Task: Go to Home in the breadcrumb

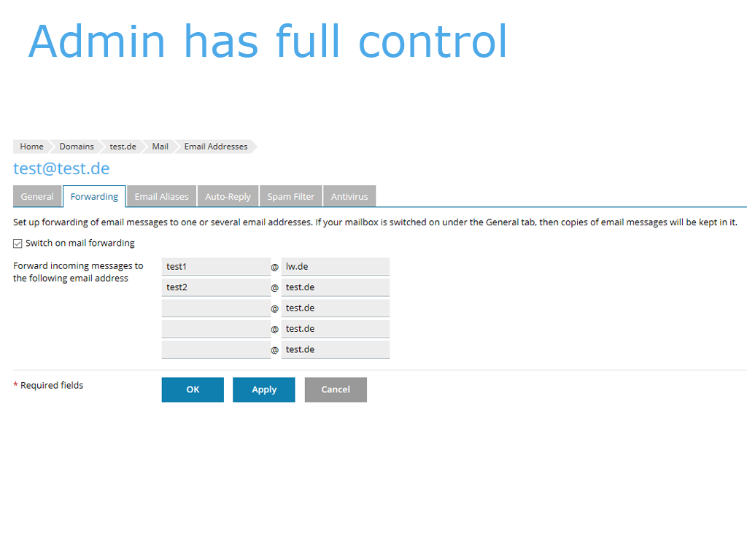Action: [x=31, y=146]
